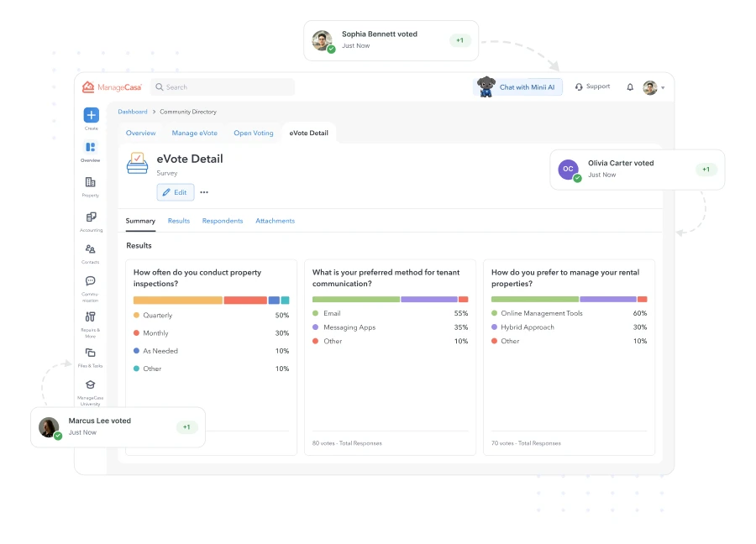756x544 pixels.
Task: Click the blue Create plus icon
Action: (91, 115)
